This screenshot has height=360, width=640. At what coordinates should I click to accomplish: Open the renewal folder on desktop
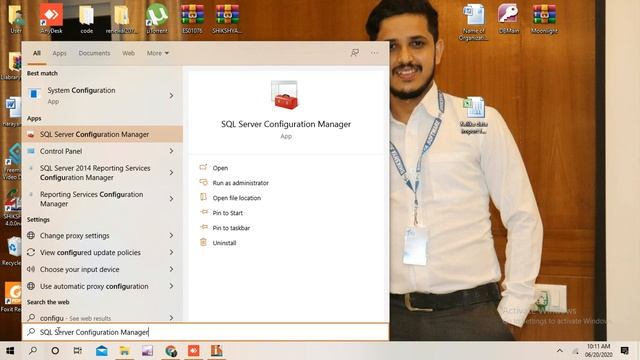tap(122, 18)
